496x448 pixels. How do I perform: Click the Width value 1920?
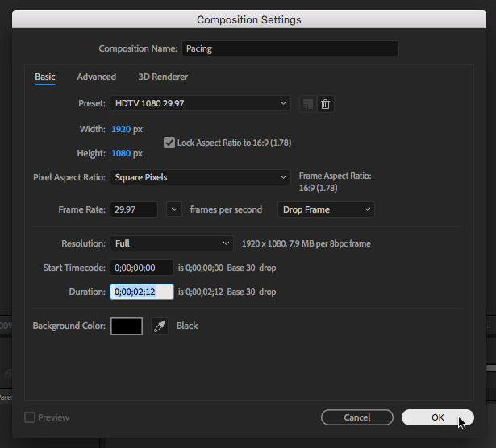pyautogui.click(x=119, y=129)
